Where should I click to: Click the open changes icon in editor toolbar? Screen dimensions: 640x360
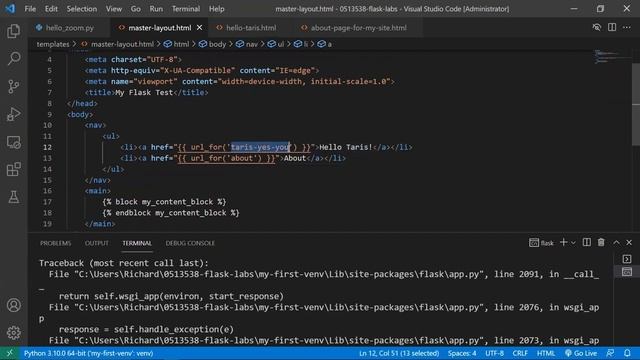point(596,27)
